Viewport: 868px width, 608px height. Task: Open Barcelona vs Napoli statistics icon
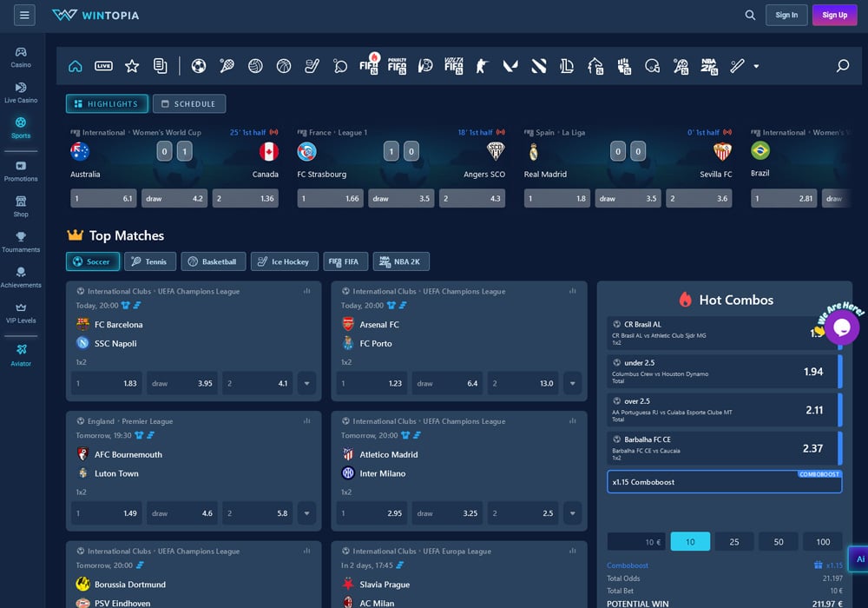click(x=306, y=291)
